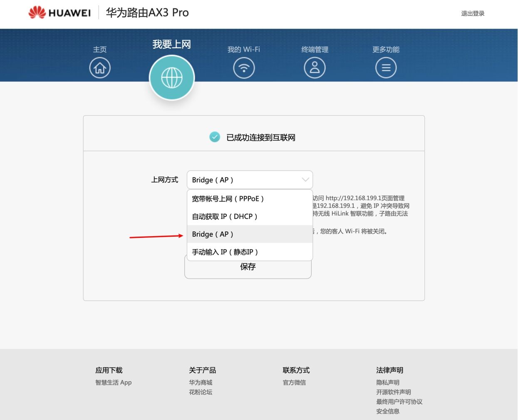
Task: Click the 联系方式 footer heading
Action: pos(296,370)
